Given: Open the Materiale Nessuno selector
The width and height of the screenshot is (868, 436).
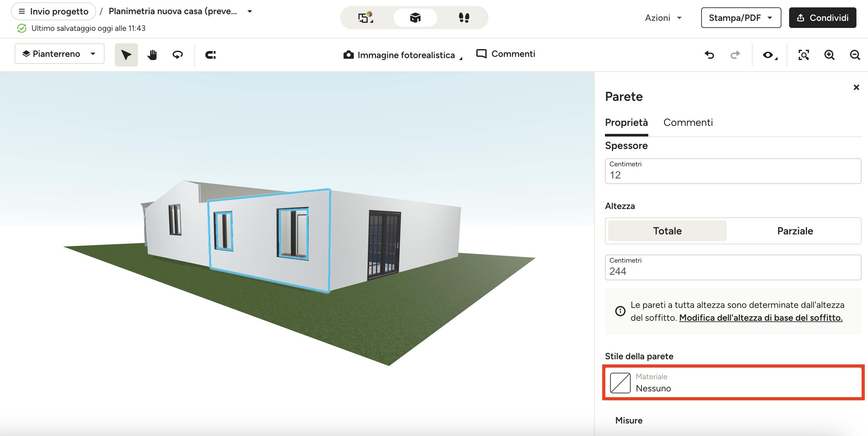Looking at the screenshot, I should [733, 383].
